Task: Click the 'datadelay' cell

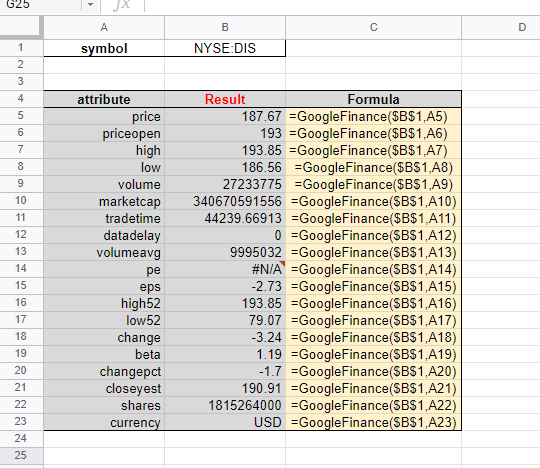Action: click(x=104, y=236)
